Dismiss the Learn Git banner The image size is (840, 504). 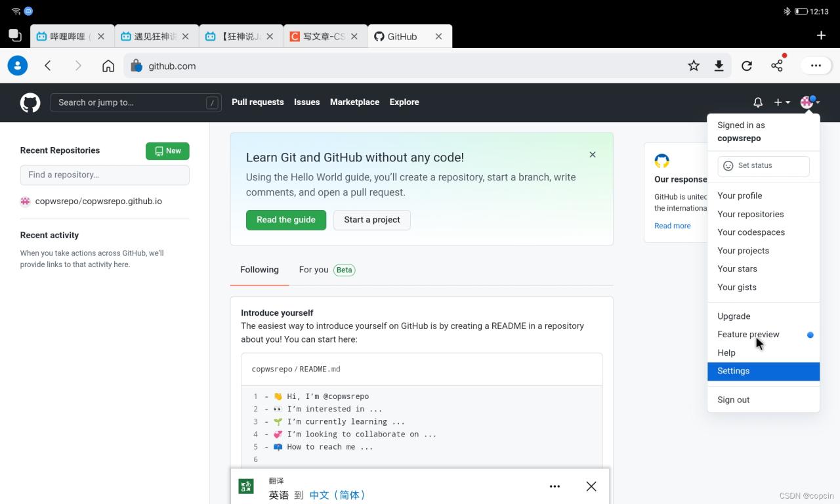pyautogui.click(x=593, y=155)
